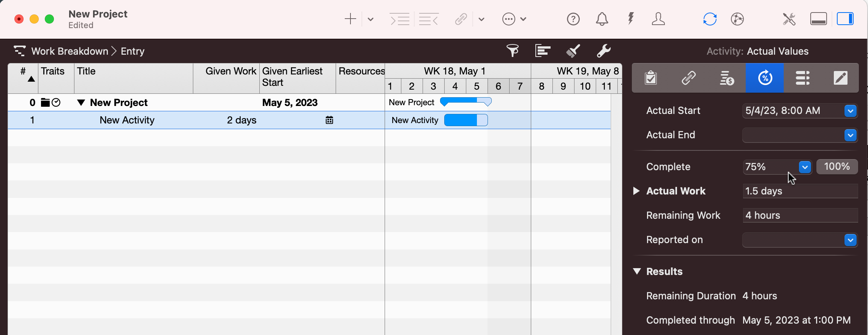Open the paintbrush styles icon
This screenshot has width=868, height=335.
click(573, 51)
